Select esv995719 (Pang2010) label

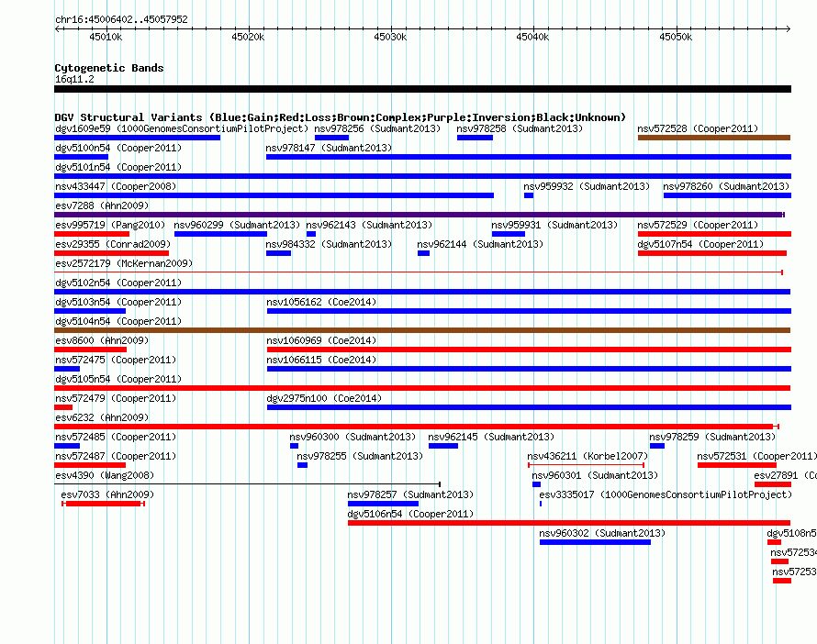pyautogui.click(x=110, y=225)
